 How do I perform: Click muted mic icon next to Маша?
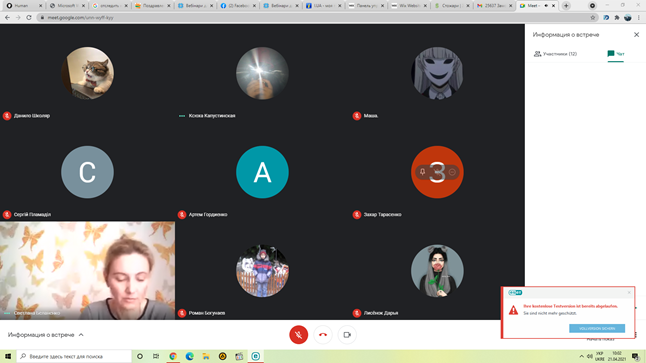coord(357,116)
